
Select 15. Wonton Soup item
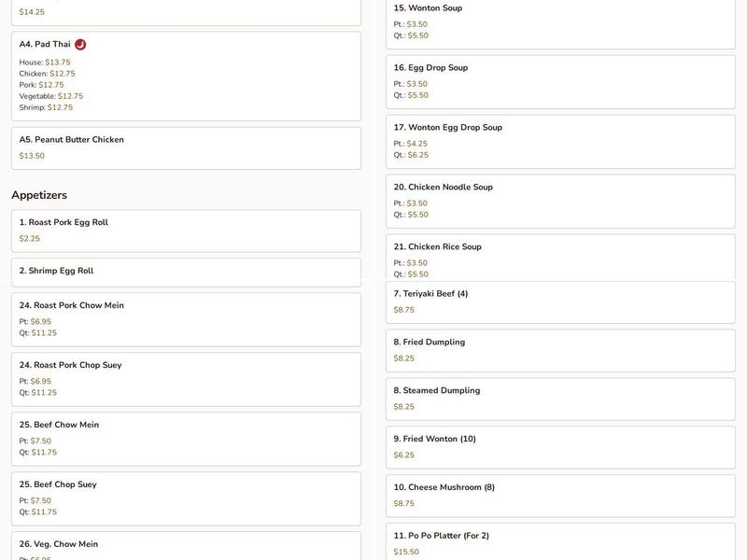(x=560, y=22)
